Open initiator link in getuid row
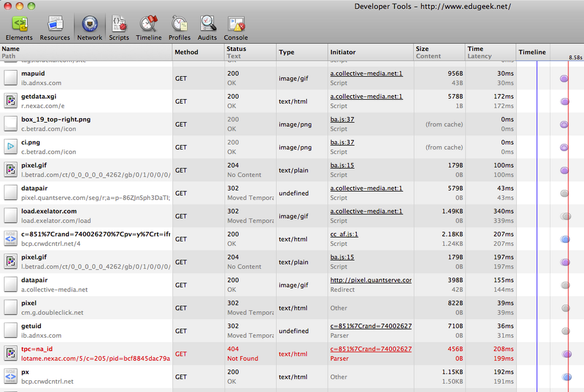The image size is (584, 392). click(x=371, y=326)
